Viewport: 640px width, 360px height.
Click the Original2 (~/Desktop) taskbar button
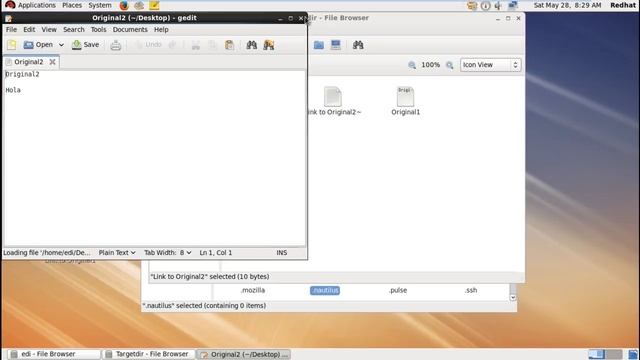point(243,354)
